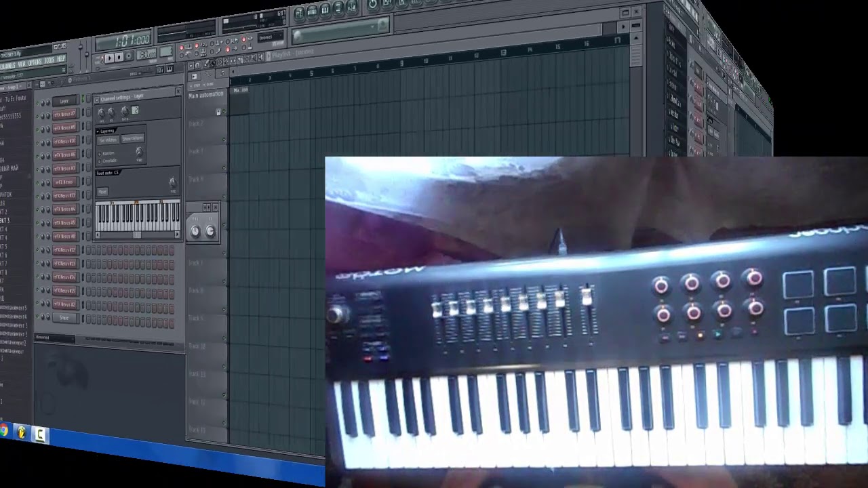
Task: Open the playlist window shortcut icon
Action: (x=299, y=13)
